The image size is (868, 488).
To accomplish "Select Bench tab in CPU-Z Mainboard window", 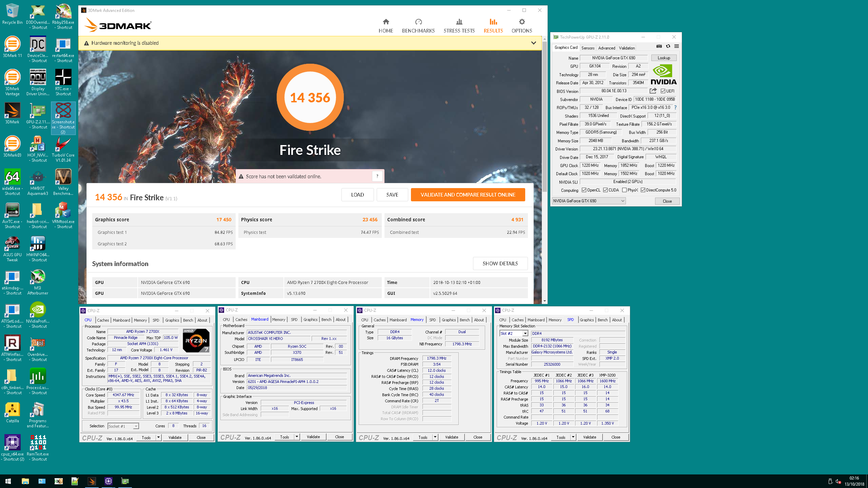I will point(327,320).
